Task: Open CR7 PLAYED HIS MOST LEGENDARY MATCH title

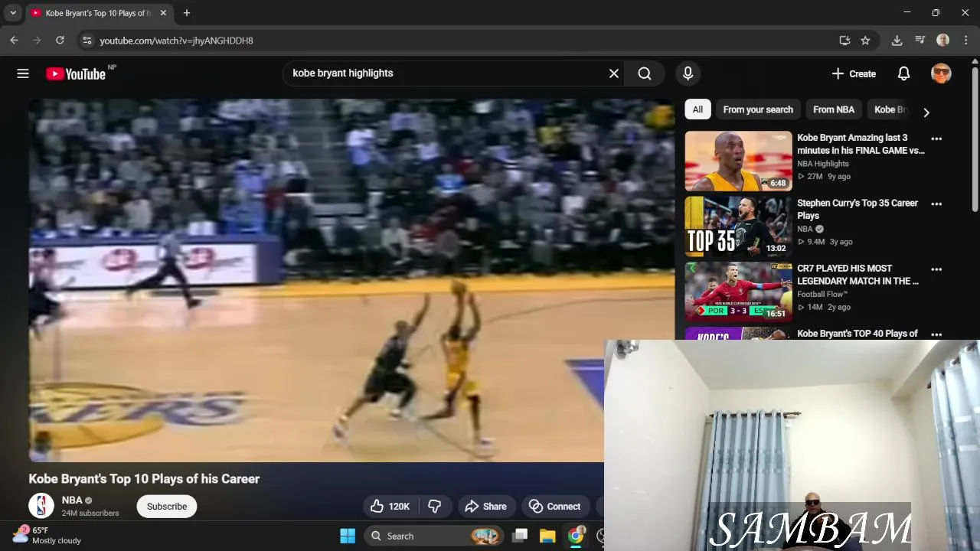Action: 858,275
